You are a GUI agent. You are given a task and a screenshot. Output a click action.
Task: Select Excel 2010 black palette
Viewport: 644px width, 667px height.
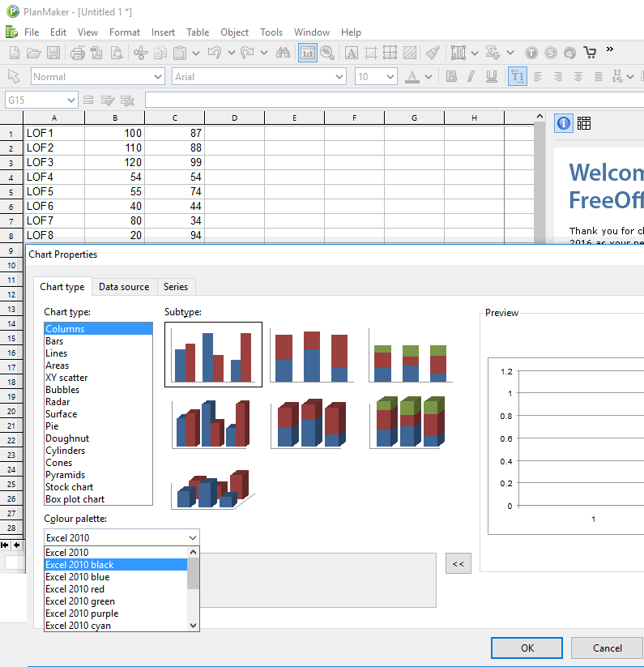click(x=116, y=565)
